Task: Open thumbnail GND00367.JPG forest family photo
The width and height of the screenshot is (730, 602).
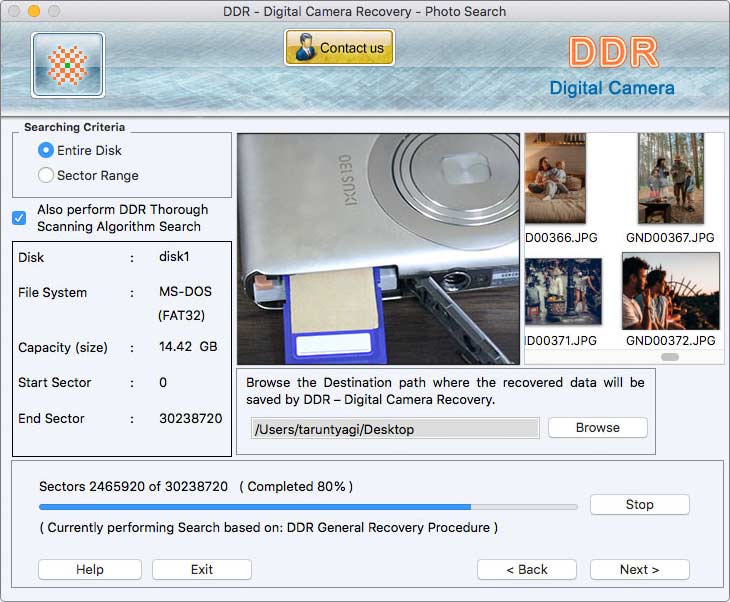Action: point(671,178)
